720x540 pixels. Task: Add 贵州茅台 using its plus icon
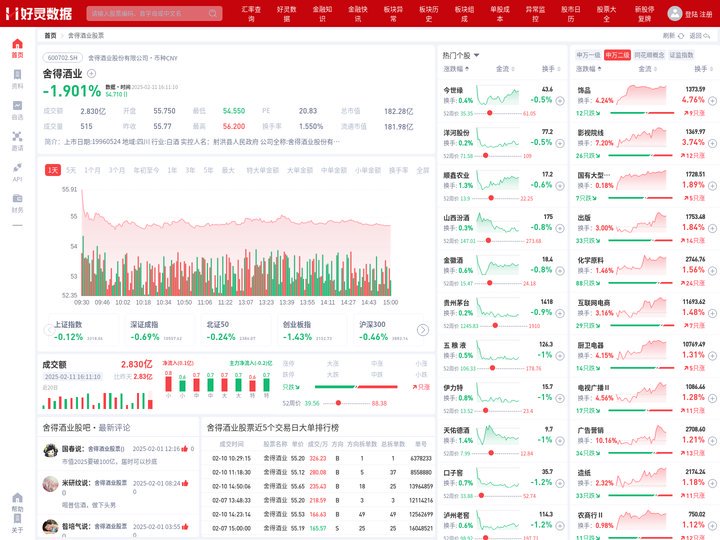point(560,313)
